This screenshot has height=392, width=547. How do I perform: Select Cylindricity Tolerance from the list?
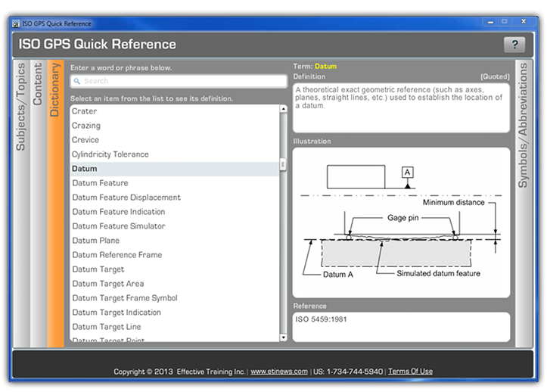[x=110, y=154]
